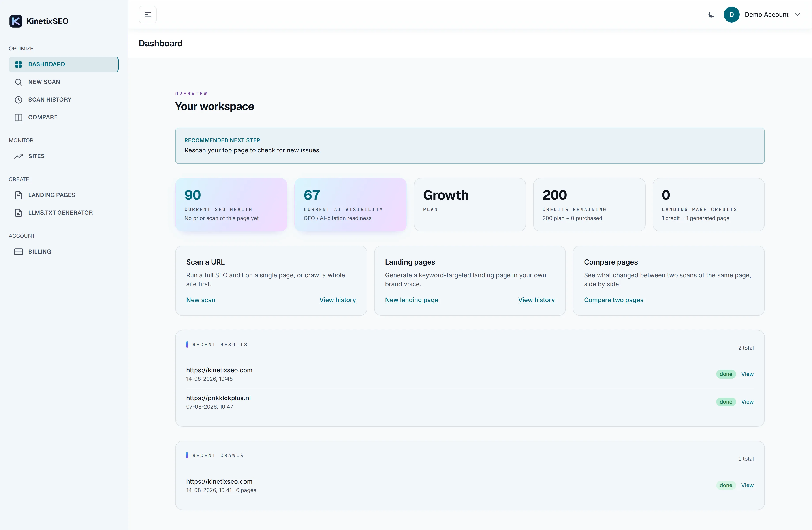The height and width of the screenshot is (530, 812).
Task: Go to Billing under Account
Action: tap(64, 252)
